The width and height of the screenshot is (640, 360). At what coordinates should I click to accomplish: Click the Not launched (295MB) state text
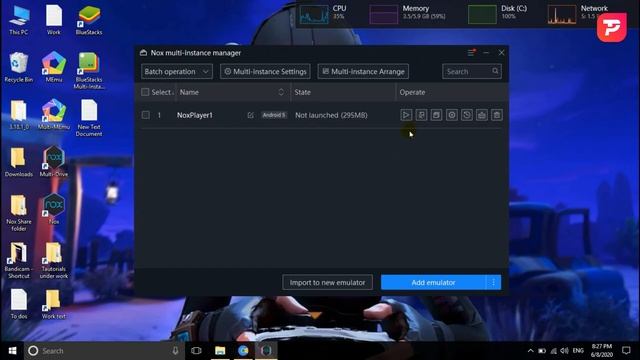(x=331, y=115)
